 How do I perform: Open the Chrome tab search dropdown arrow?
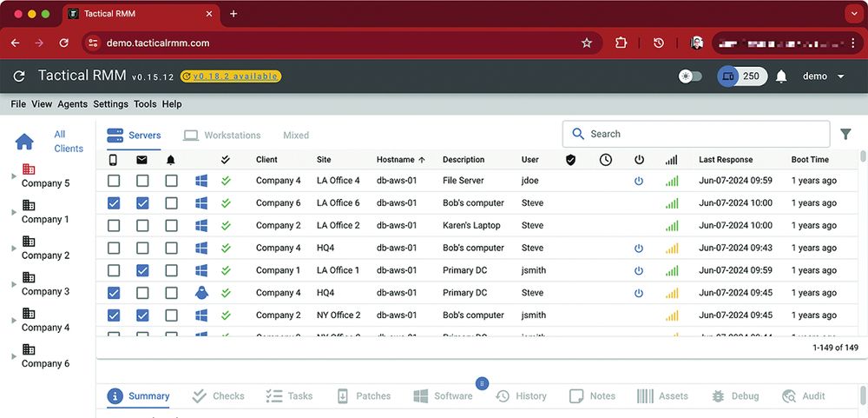[x=854, y=13]
